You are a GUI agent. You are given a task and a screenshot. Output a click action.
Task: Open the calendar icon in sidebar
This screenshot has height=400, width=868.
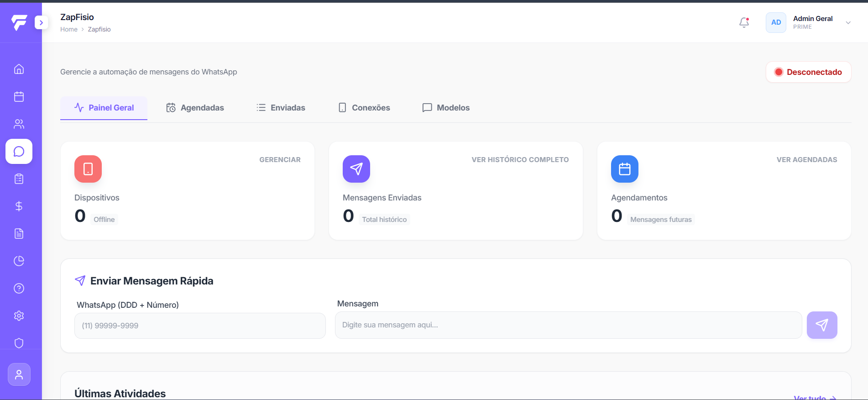pos(19,96)
